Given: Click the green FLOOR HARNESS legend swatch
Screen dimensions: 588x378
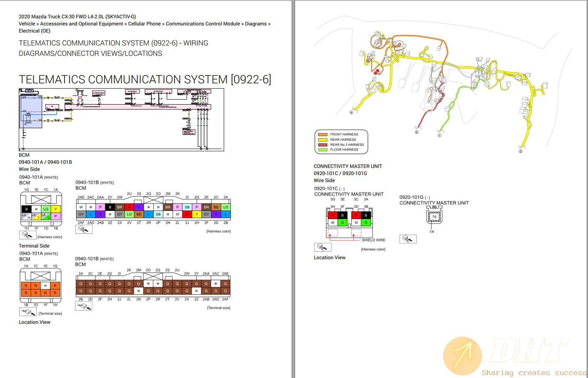Looking at the screenshot, I should click(x=323, y=150).
